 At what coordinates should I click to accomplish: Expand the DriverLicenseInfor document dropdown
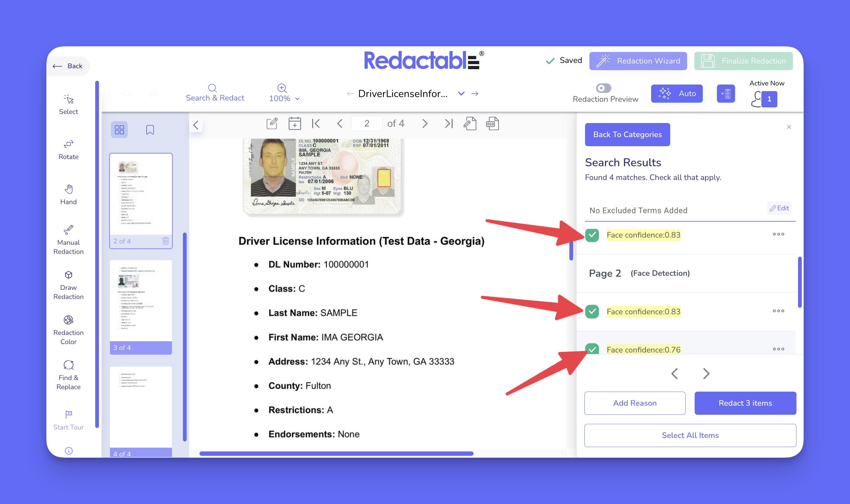(x=461, y=93)
